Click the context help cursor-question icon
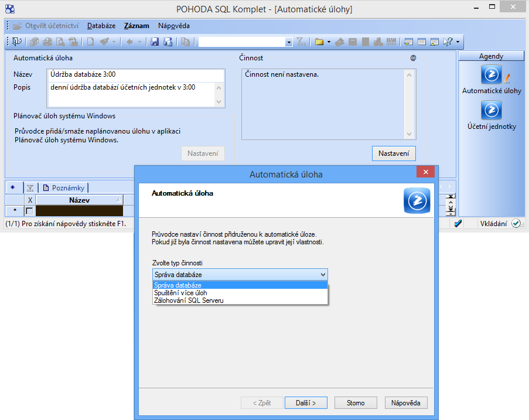Screen dimensions: 529x420 [448, 42]
